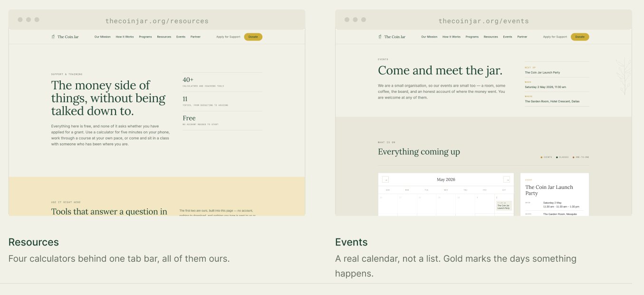
Task: Click 'The Garden Room, Hotel Crescent, Dallas'
Action: pos(552,101)
